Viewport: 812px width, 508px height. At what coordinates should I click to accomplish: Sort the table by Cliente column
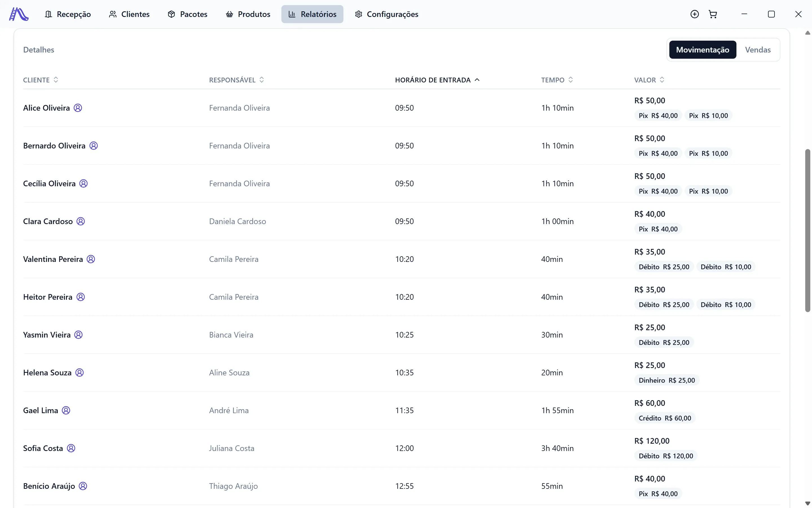41,80
